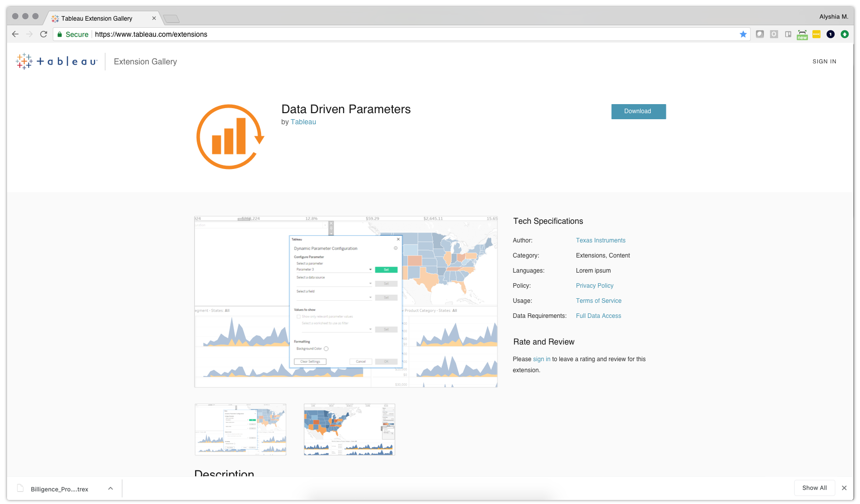The width and height of the screenshot is (860, 504).
Task: Click the downloaded file icon in download bar
Action: 20,488
